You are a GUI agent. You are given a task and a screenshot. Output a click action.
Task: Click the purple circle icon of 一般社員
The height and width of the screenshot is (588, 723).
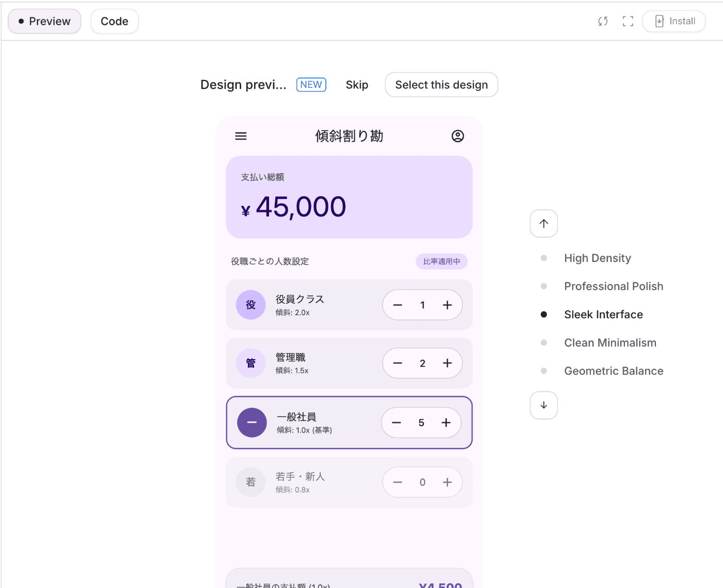(x=252, y=423)
